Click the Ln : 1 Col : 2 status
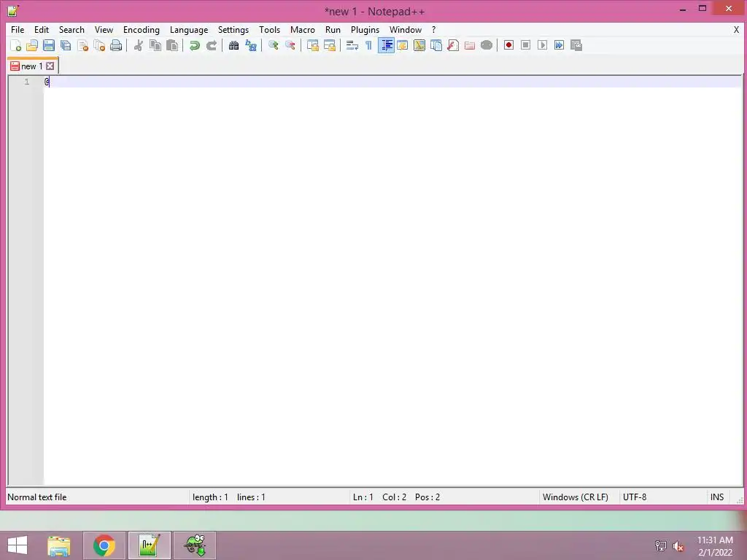The image size is (747, 560). pos(379,497)
